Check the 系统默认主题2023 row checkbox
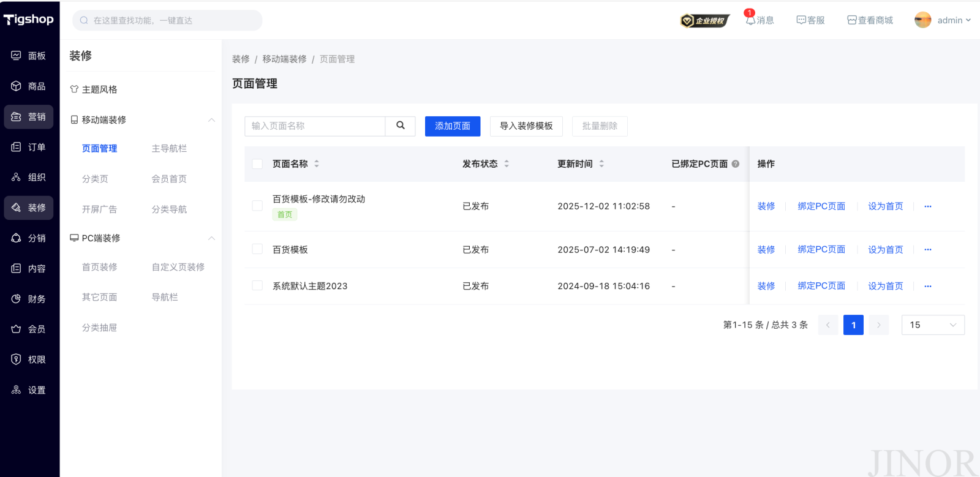Viewport: 980px width, 477px height. pos(257,285)
